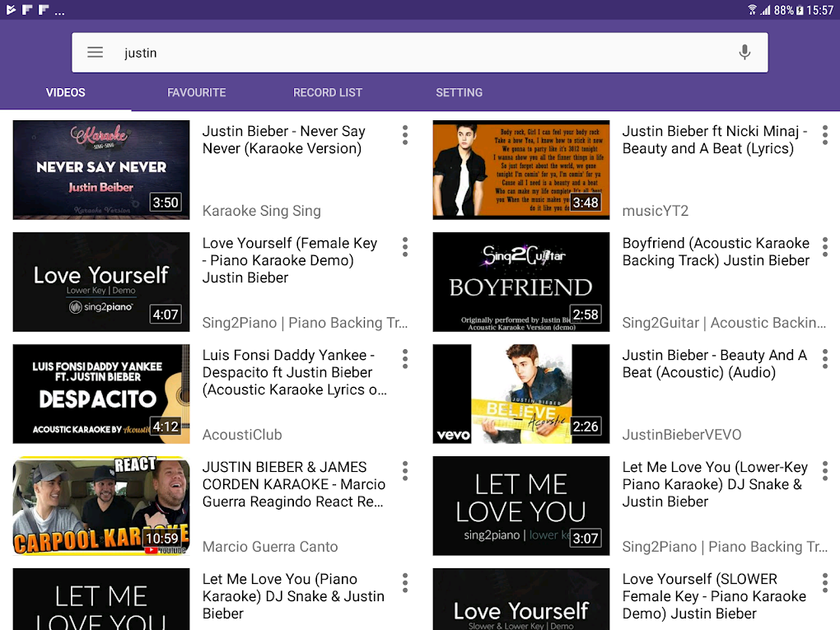This screenshot has width=840, height=630.
Task: Open options for Beauty And A Beat Acoustic audio
Action: [824, 359]
